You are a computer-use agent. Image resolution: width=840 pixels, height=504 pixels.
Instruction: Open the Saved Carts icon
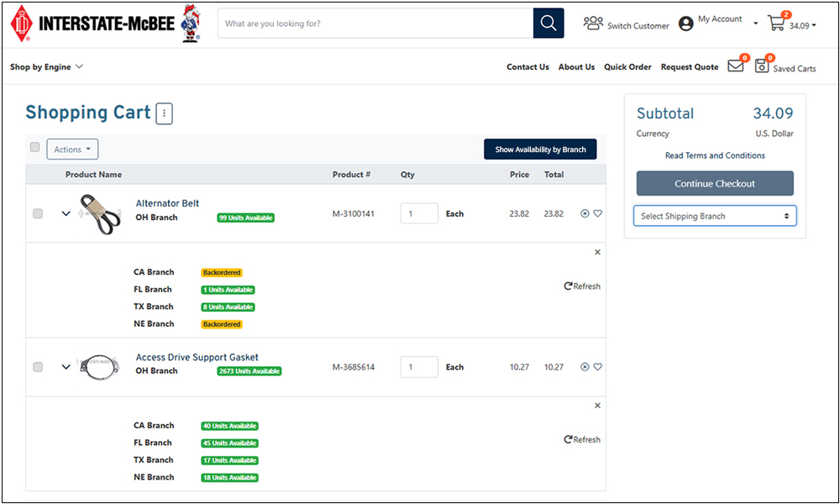point(762,66)
